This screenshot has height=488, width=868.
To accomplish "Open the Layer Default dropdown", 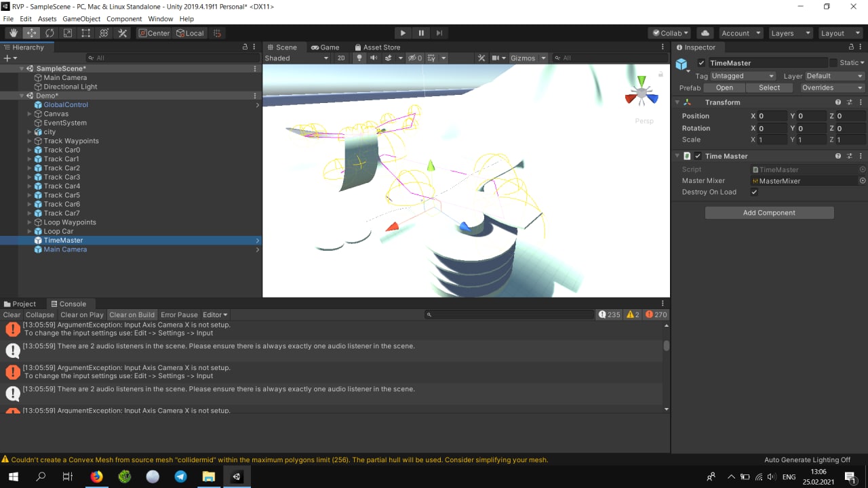I will tap(834, 76).
